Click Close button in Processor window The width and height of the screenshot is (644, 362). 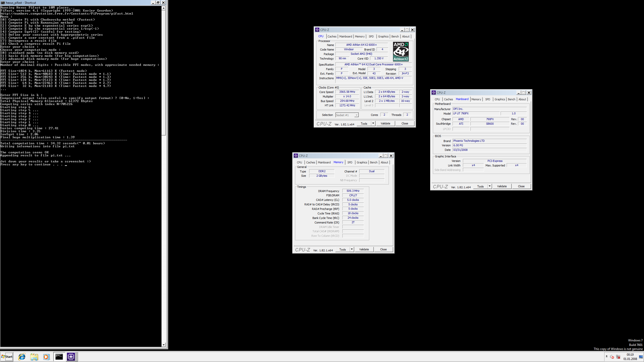point(405,123)
